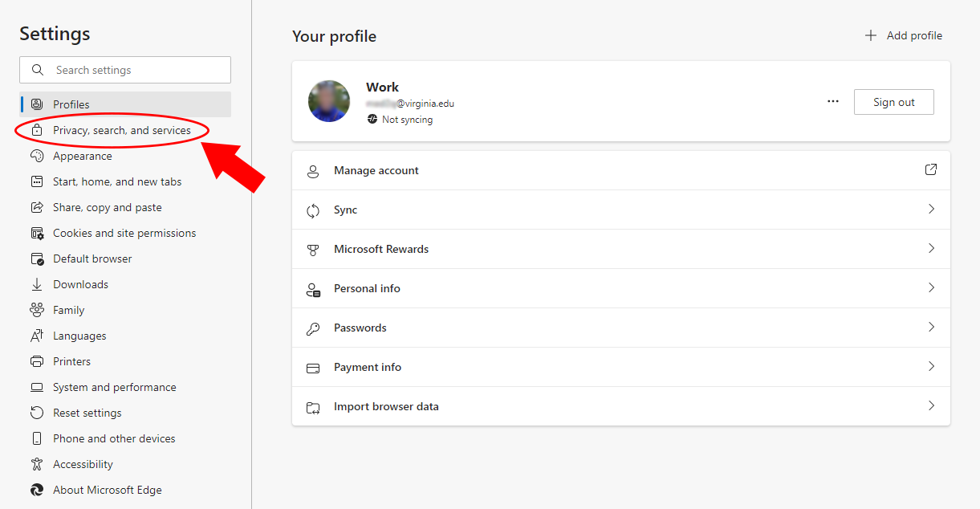Select Cookies and site permissions menu item
The image size is (980, 509).
pos(124,233)
